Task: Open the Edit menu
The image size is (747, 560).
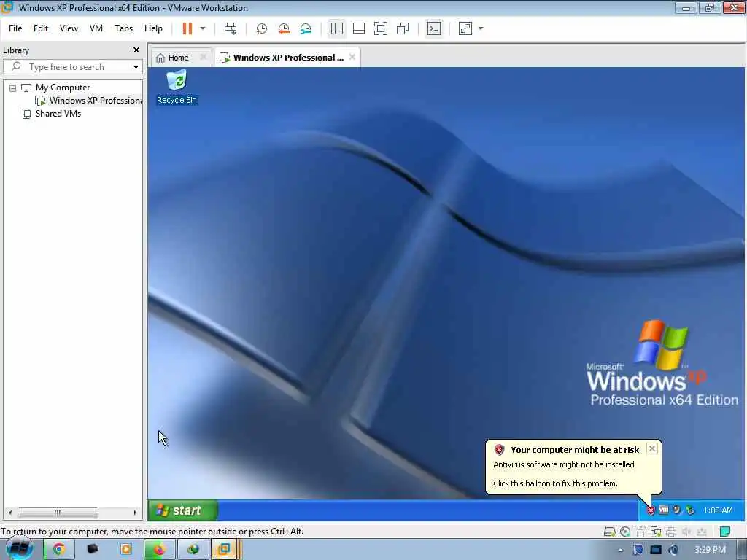Action: tap(41, 28)
